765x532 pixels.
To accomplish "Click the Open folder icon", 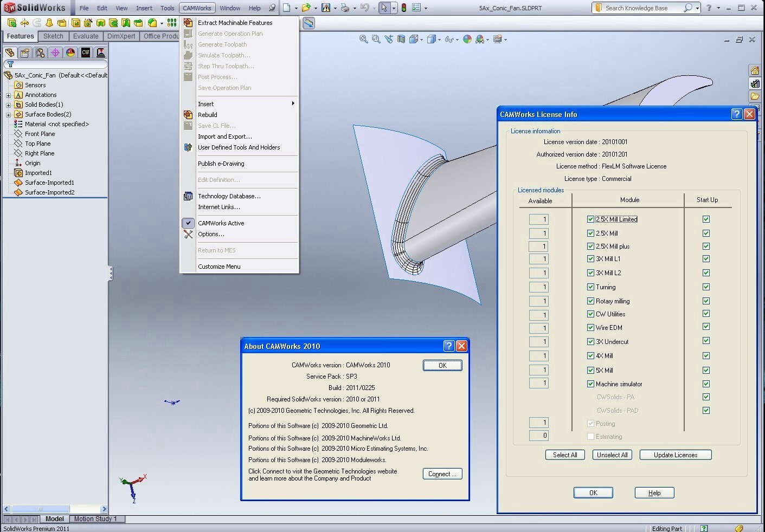I will pyautogui.click(x=306, y=8).
